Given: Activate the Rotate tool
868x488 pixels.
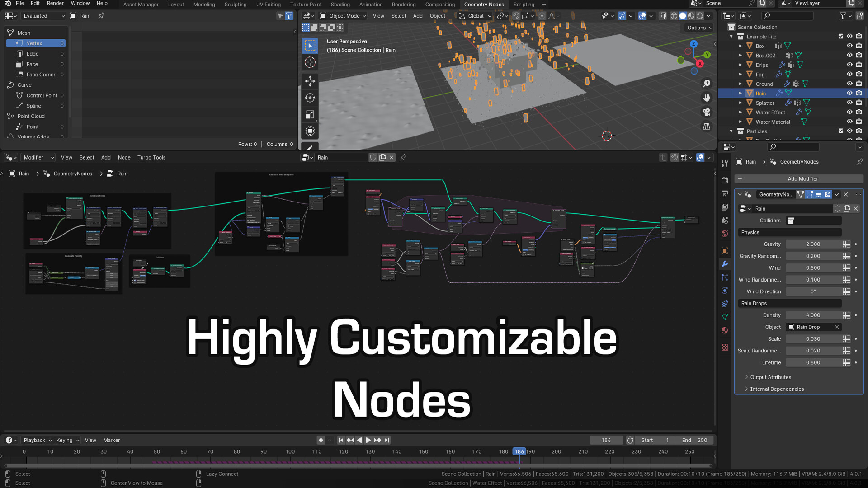Looking at the screenshot, I should point(310,98).
